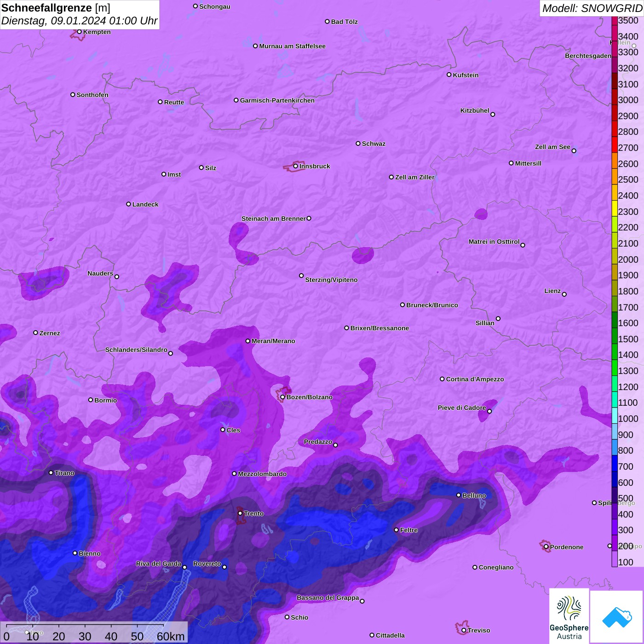Select the 'Kitzbühel' place label
644x644 pixels.
[475, 110]
